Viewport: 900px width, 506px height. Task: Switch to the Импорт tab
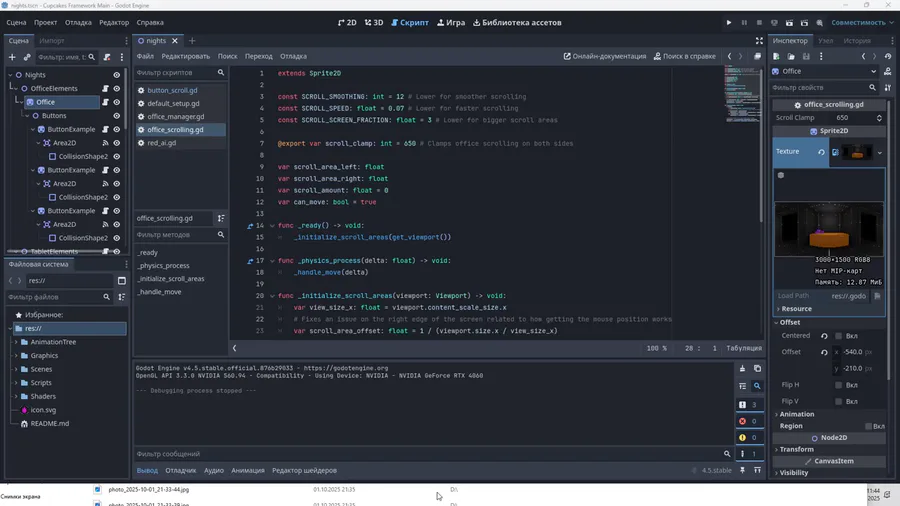point(52,41)
